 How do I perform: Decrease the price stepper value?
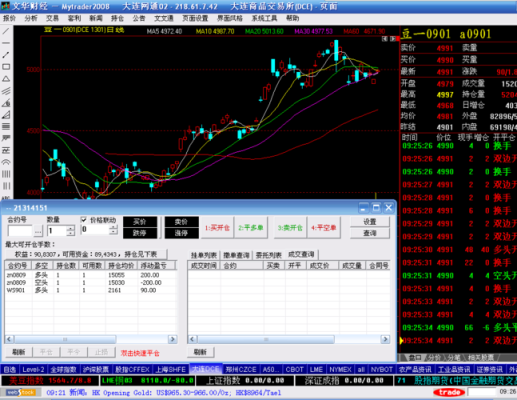click(114, 232)
